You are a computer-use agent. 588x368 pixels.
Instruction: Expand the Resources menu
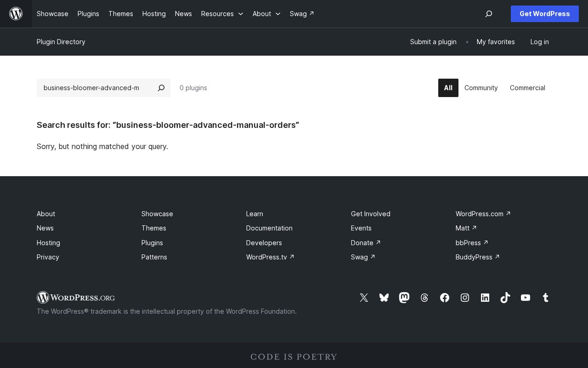point(222,14)
